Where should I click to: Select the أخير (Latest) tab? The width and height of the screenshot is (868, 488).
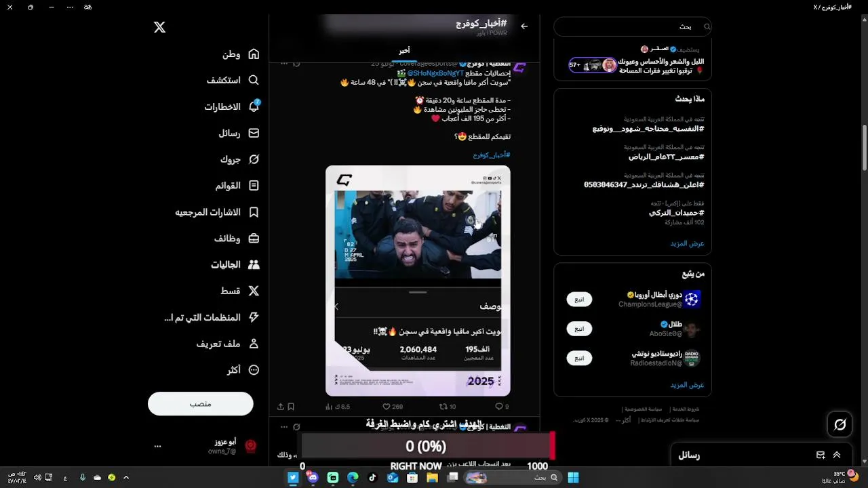point(404,51)
